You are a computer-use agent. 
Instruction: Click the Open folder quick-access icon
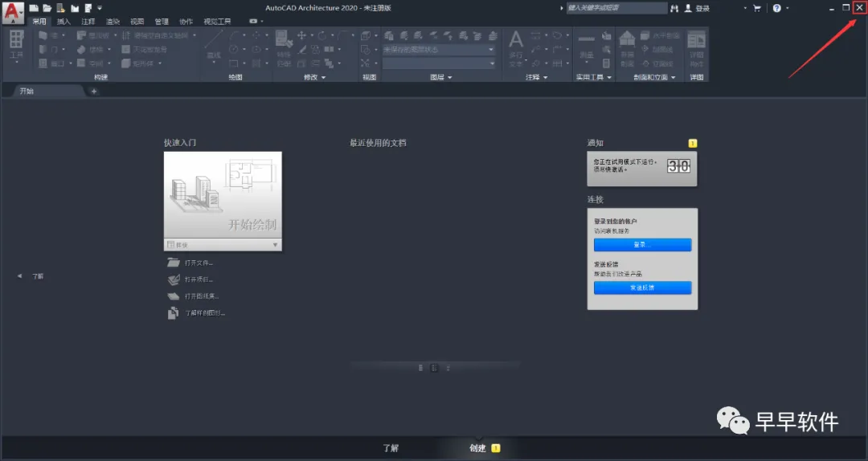pos(47,8)
